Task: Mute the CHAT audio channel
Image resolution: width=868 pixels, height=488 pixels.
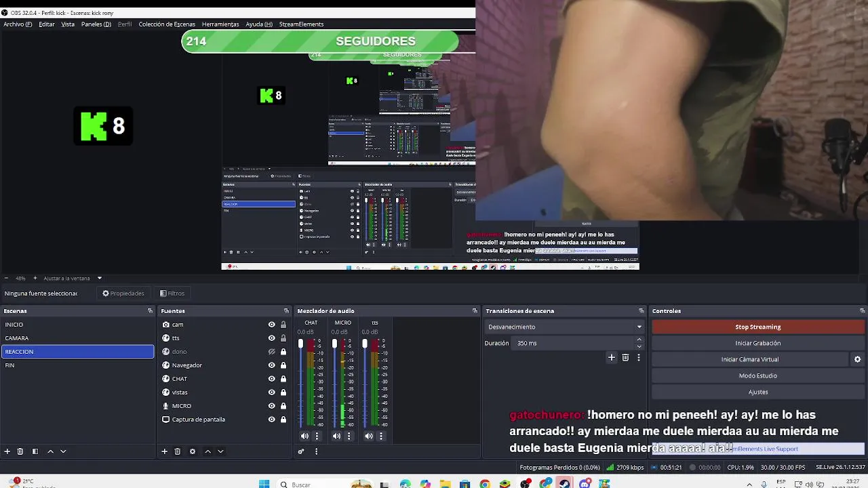Action: 304,436
